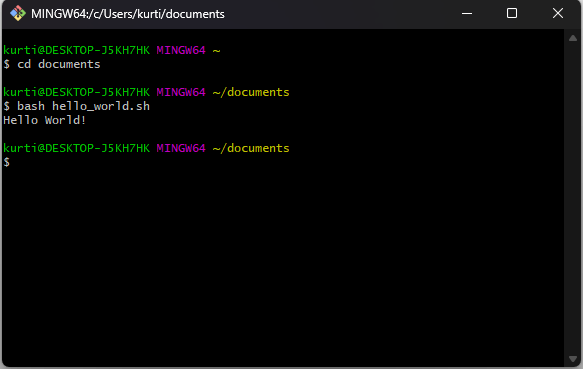
Task: Click the last empty $ prompt
Action: coord(7,162)
